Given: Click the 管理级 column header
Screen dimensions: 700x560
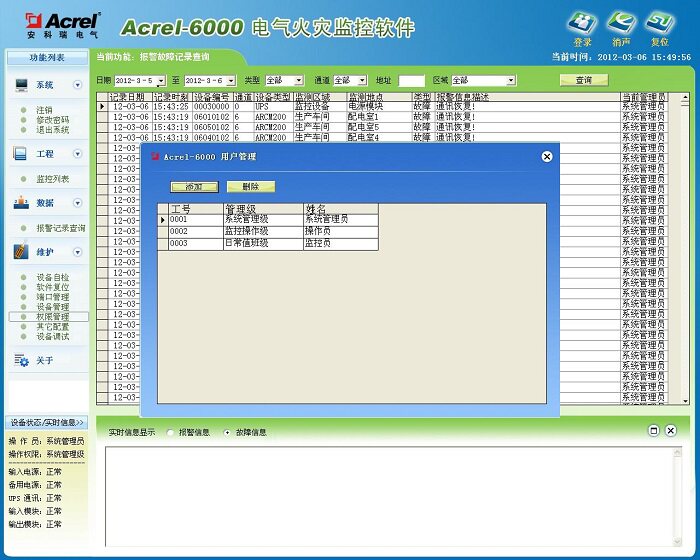Looking at the screenshot, I should pyautogui.click(x=263, y=209).
